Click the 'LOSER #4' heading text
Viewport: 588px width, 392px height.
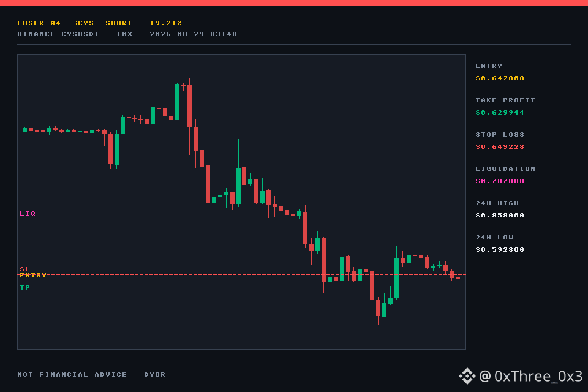click(39, 23)
